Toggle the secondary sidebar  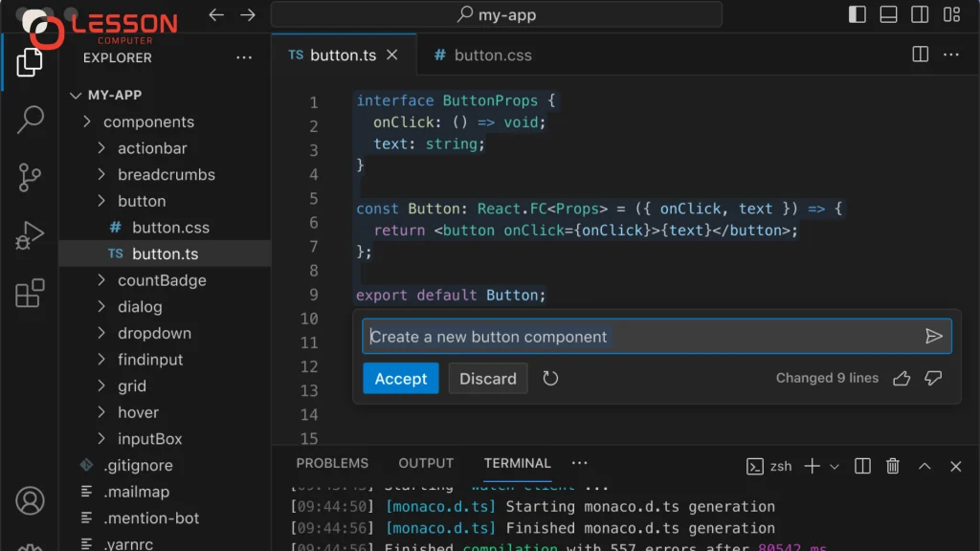click(920, 13)
